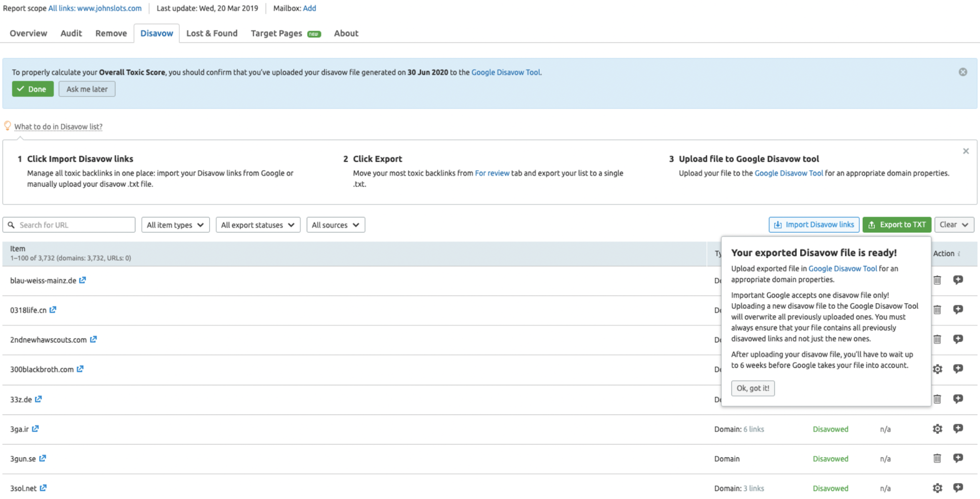Screen dimensions: 980x499
Task: Open comment icon for 0318life.cn row
Action: tap(957, 309)
